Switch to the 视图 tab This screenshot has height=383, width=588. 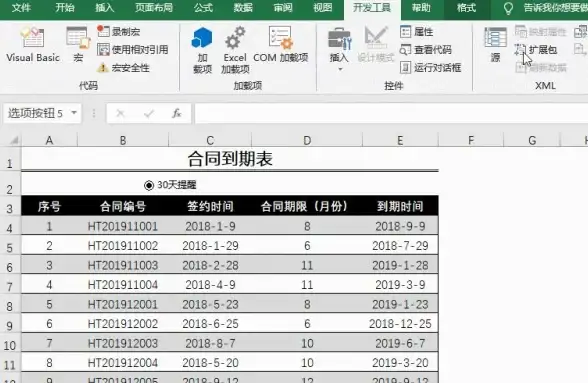pos(322,8)
